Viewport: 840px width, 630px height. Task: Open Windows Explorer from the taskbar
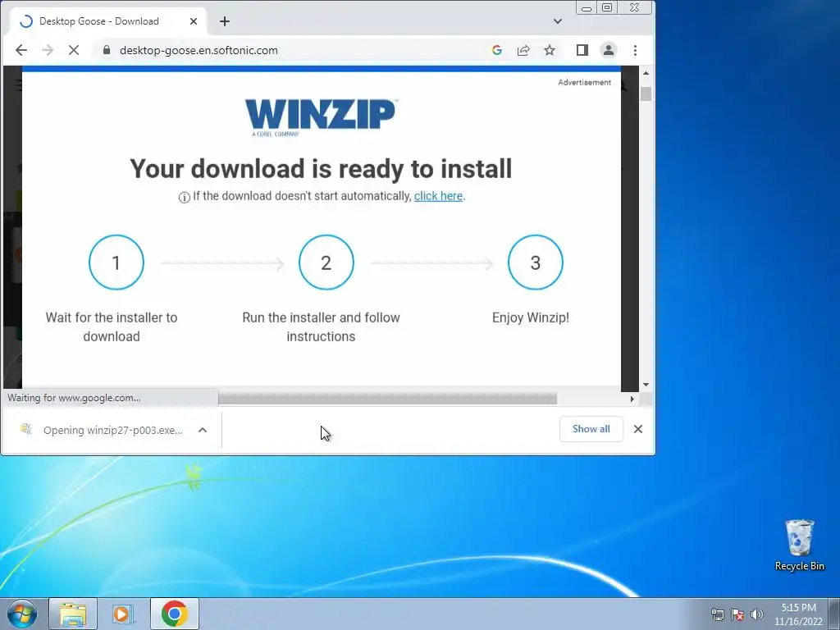click(73, 614)
